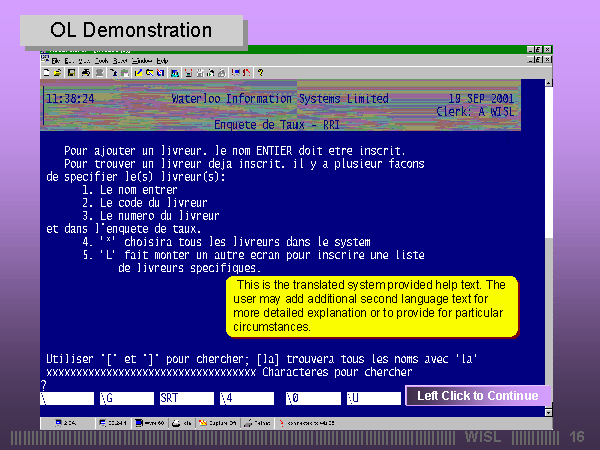Select the field containing \G
Screen dimensions: 600x450
(126, 398)
